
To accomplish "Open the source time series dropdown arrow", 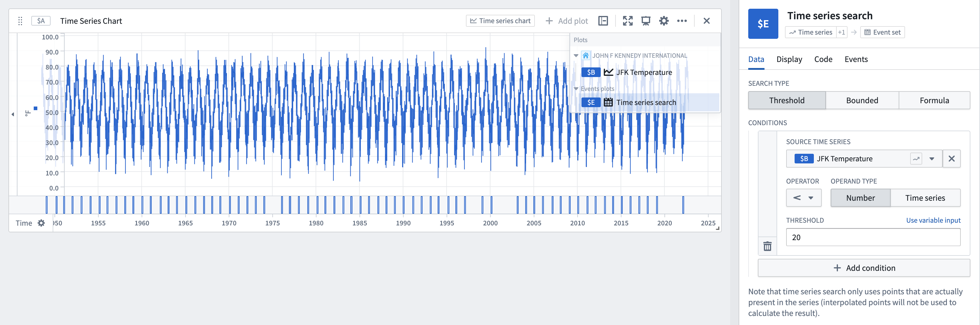I will point(932,158).
